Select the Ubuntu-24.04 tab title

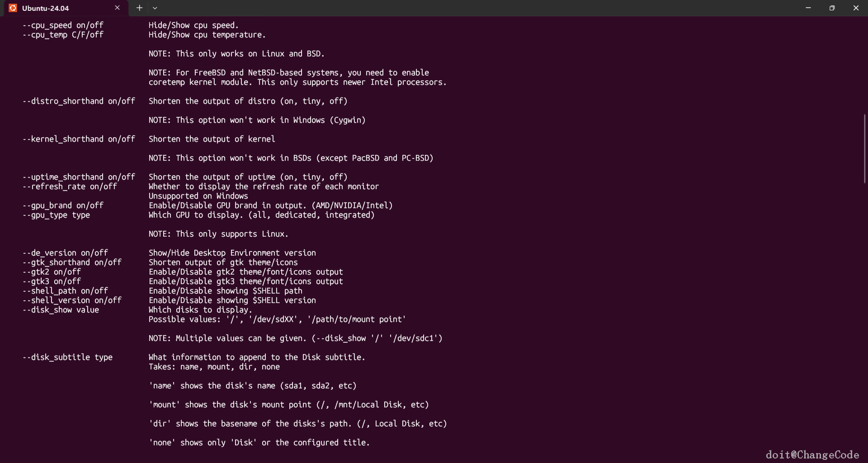(45, 8)
